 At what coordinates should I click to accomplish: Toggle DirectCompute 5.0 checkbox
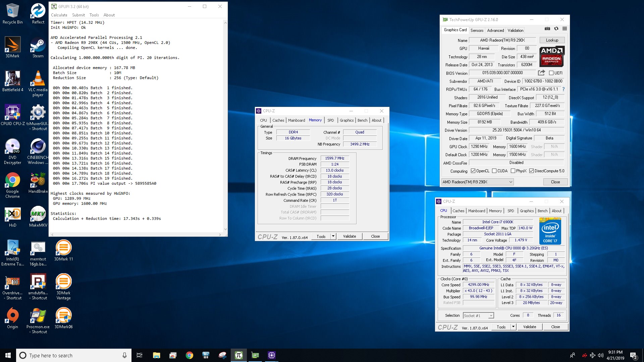531,171
